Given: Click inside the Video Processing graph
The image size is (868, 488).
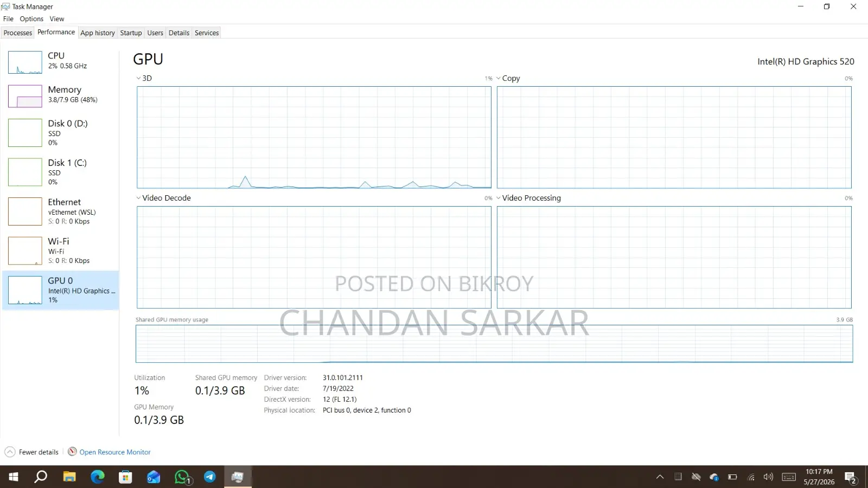Looking at the screenshot, I should tap(674, 257).
